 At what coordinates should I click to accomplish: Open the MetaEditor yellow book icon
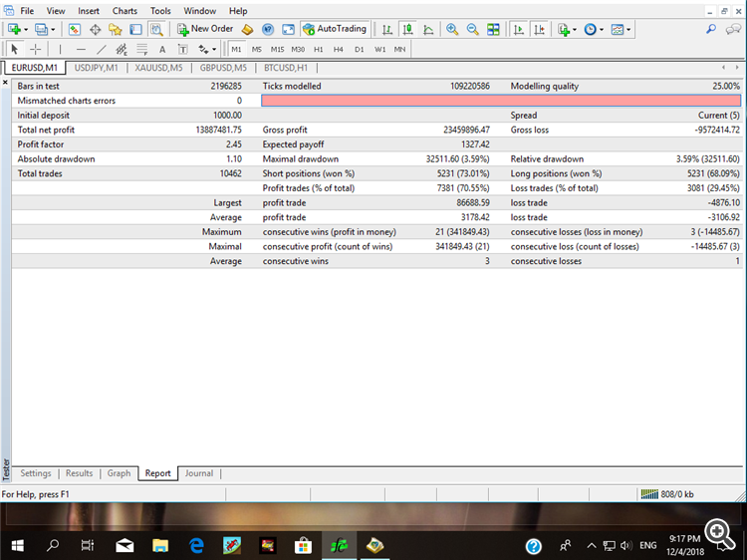click(x=247, y=30)
